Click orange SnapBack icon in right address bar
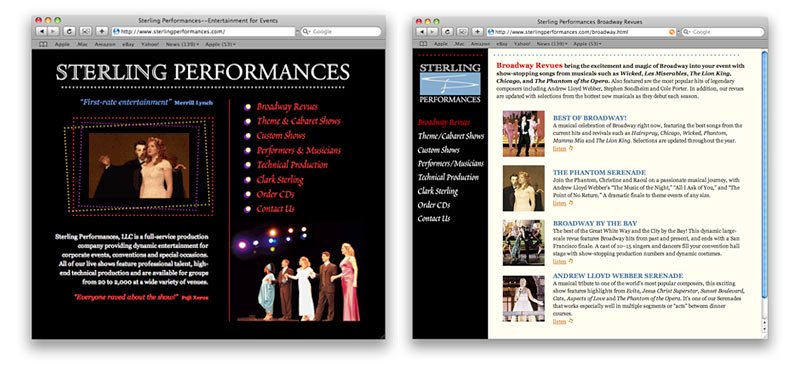Screen dimensions: 800x370 coord(671,32)
